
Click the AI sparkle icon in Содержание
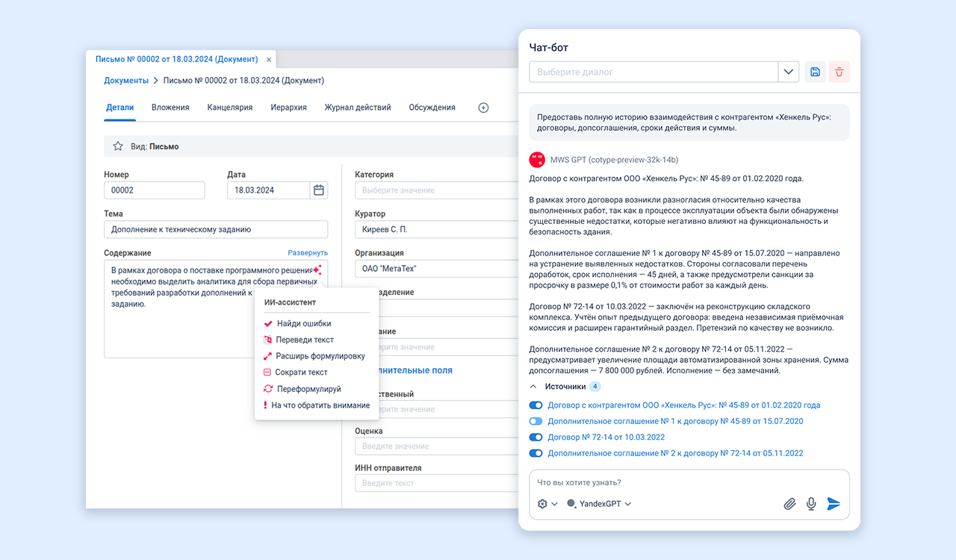[x=317, y=270]
